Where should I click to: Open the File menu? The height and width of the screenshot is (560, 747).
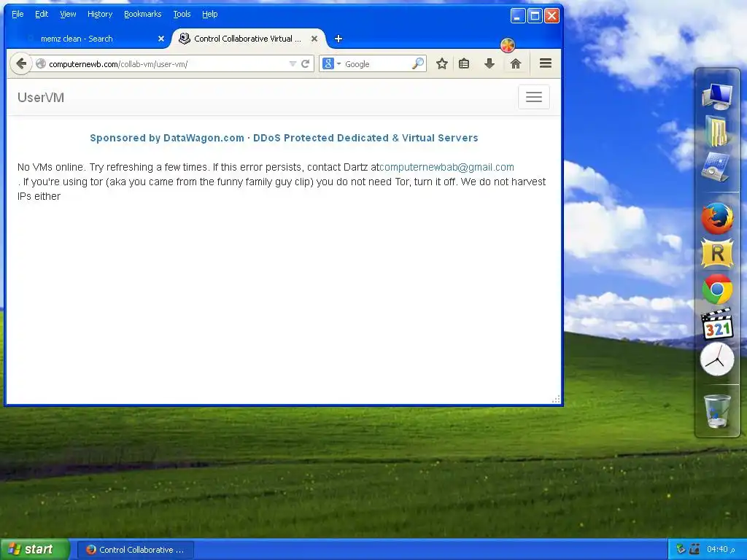18,14
